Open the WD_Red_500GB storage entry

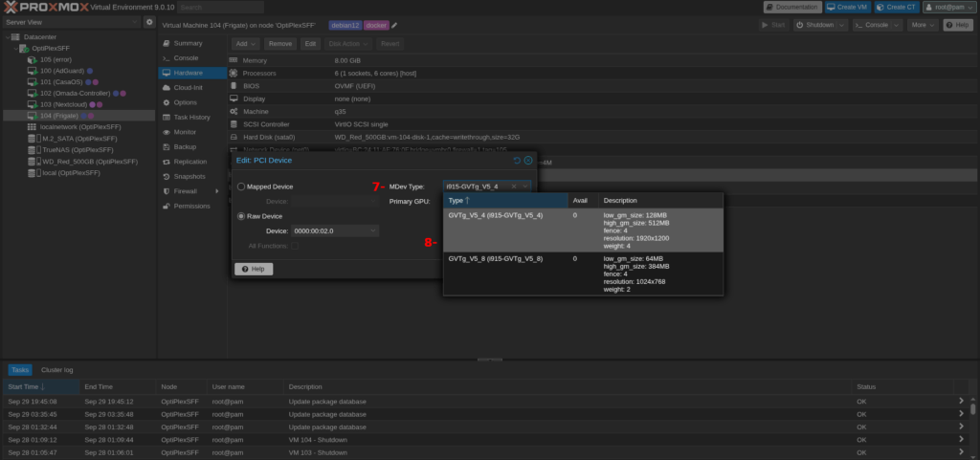click(88, 162)
